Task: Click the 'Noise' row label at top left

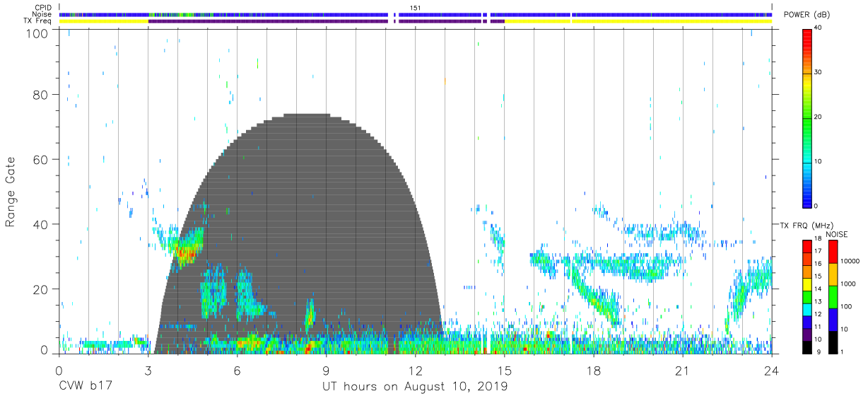Action: coord(42,14)
